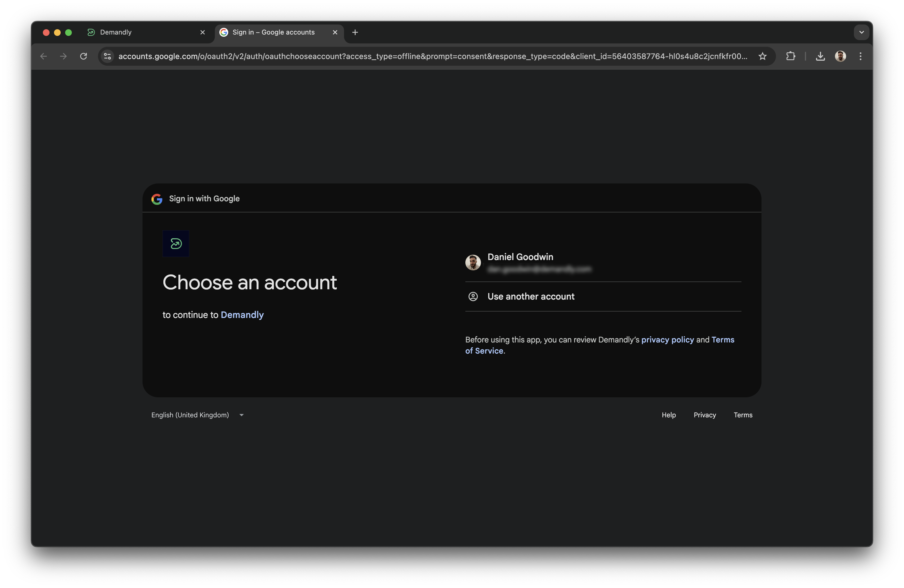The height and width of the screenshot is (588, 904).
Task: Bookmark this page with the star icon
Action: click(762, 56)
